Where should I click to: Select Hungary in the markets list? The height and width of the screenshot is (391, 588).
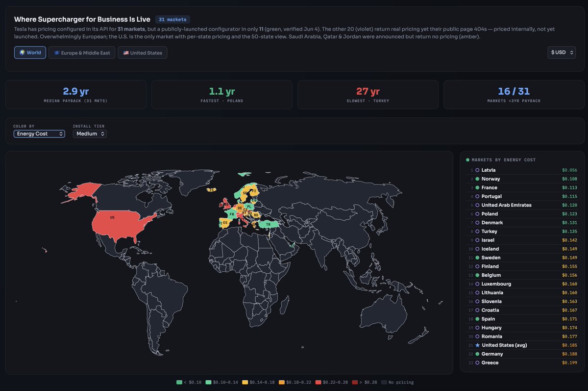tap(522, 328)
